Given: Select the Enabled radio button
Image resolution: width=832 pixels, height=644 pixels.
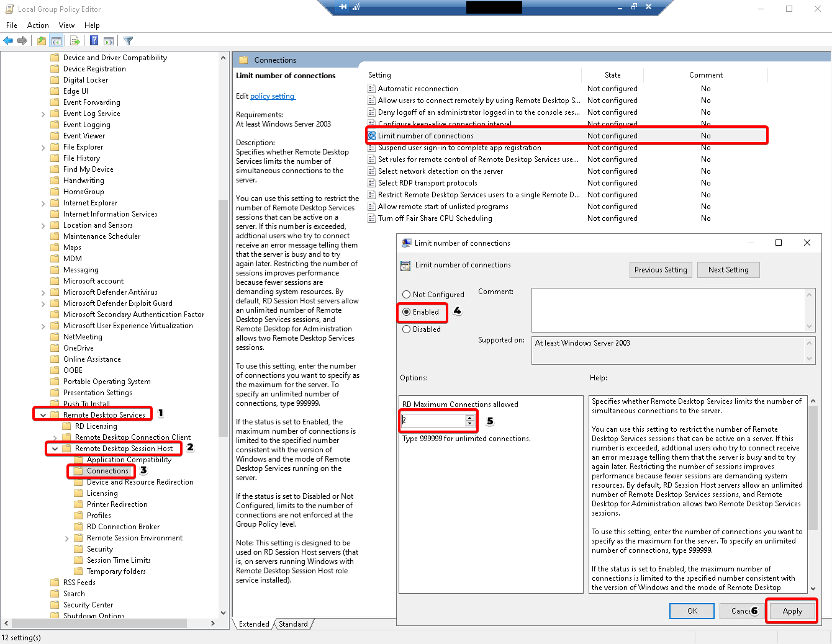Looking at the screenshot, I should (407, 312).
